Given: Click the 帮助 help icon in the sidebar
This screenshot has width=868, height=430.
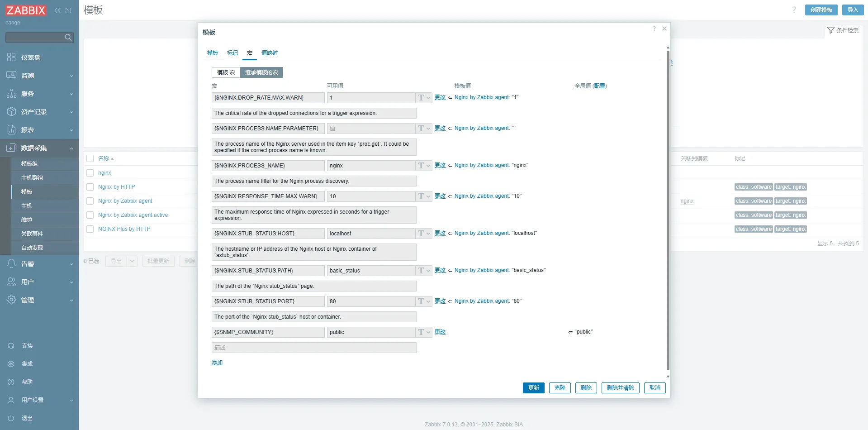Looking at the screenshot, I should (x=11, y=382).
